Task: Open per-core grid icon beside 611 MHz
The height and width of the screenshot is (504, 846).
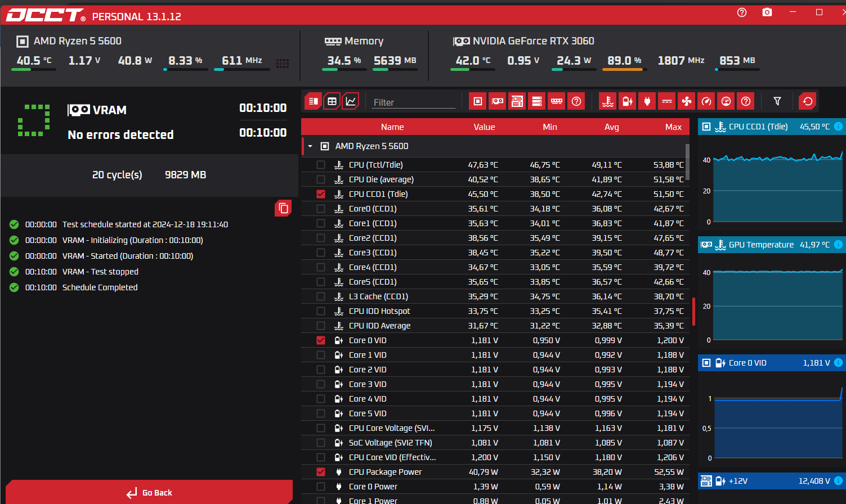Action: click(283, 63)
